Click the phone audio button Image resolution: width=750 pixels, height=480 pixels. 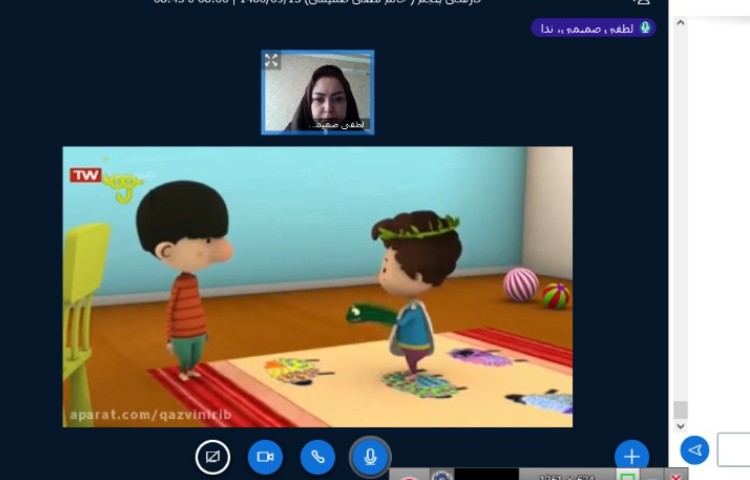[318, 457]
